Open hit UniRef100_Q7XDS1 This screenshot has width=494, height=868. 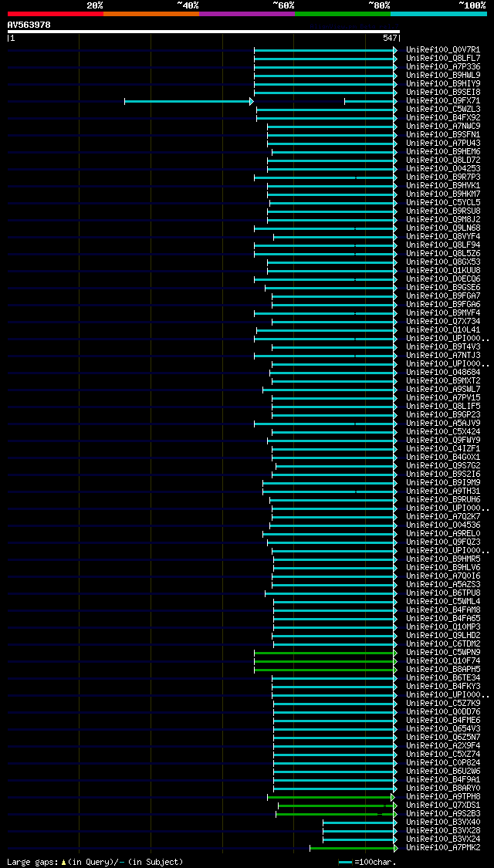click(x=443, y=805)
